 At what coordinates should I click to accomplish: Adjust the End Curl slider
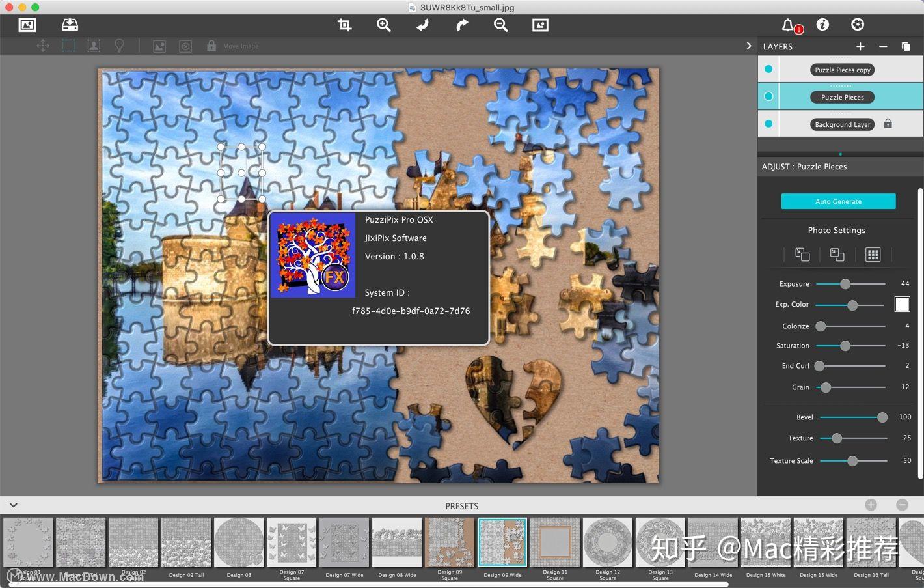850,366
